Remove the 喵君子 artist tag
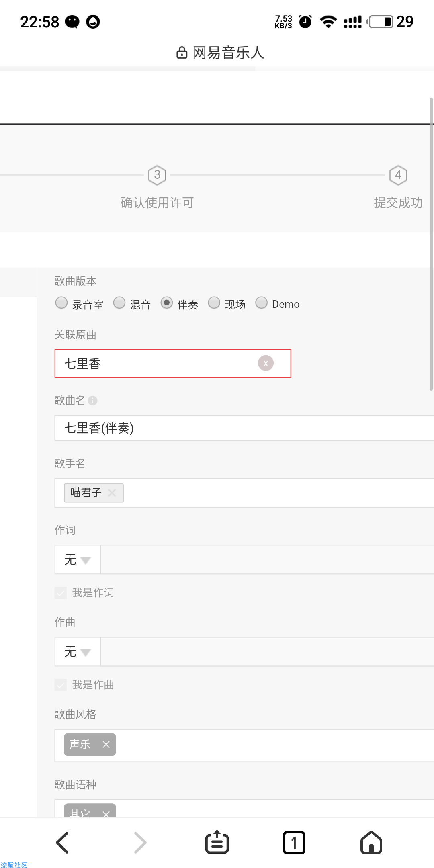The height and width of the screenshot is (868, 434). point(112,493)
